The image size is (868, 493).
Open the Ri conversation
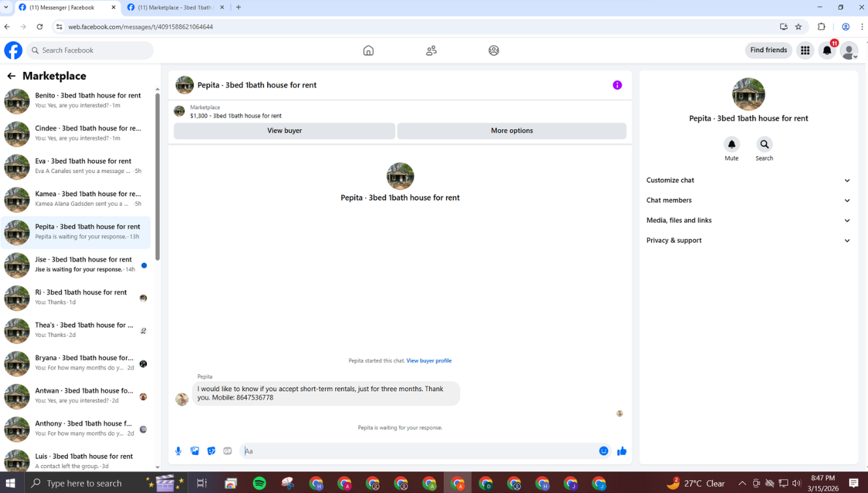coord(76,297)
